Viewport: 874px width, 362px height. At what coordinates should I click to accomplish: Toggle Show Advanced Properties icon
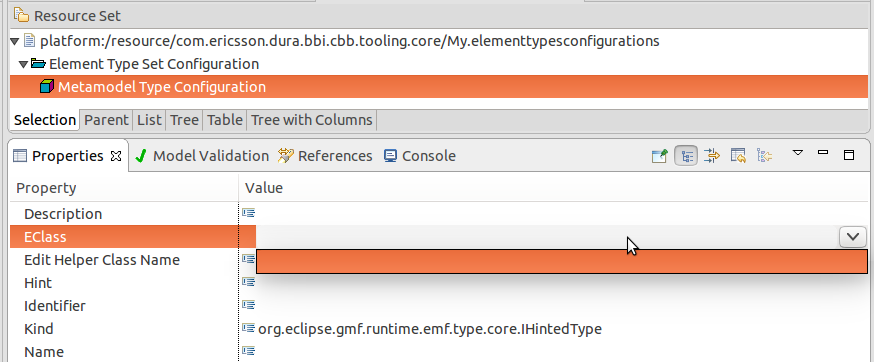[712, 156]
